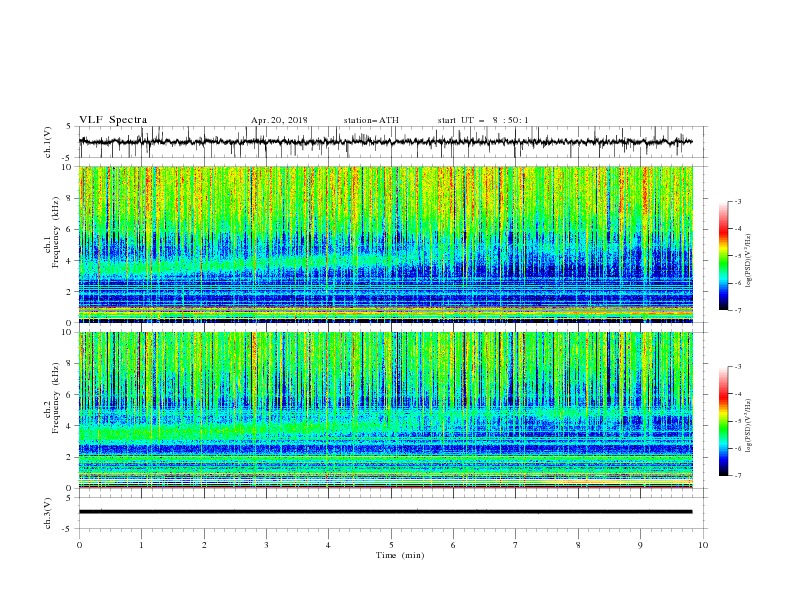Click the "-7" tick on ch.1 color bar
This screenshot has height=612, width=792.
click(737, 310)
